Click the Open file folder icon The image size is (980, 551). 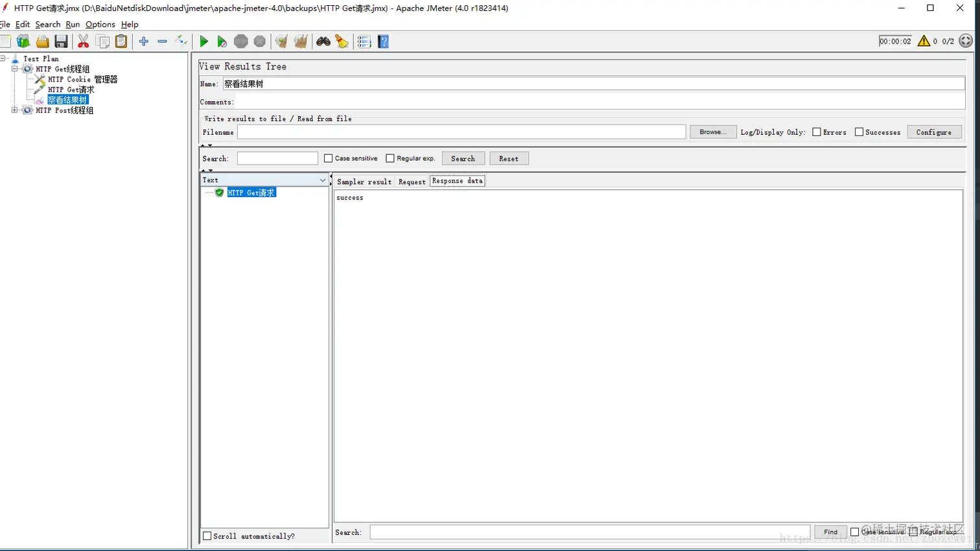pos(43,41)
